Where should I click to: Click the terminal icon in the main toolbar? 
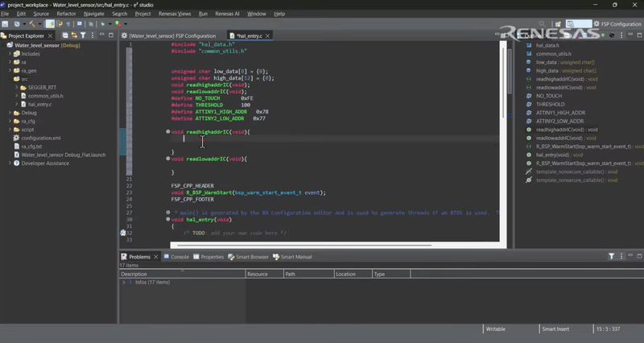click(80, 24)
